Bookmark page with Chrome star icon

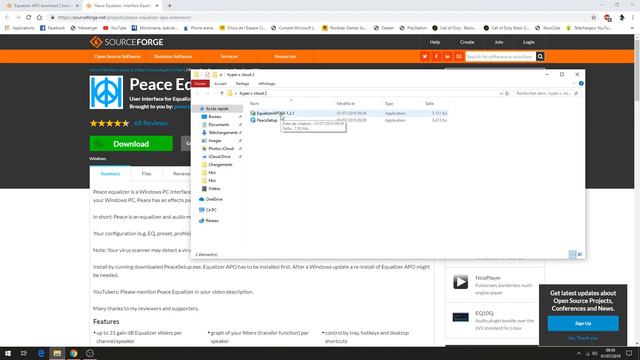(x=593, y=18)
